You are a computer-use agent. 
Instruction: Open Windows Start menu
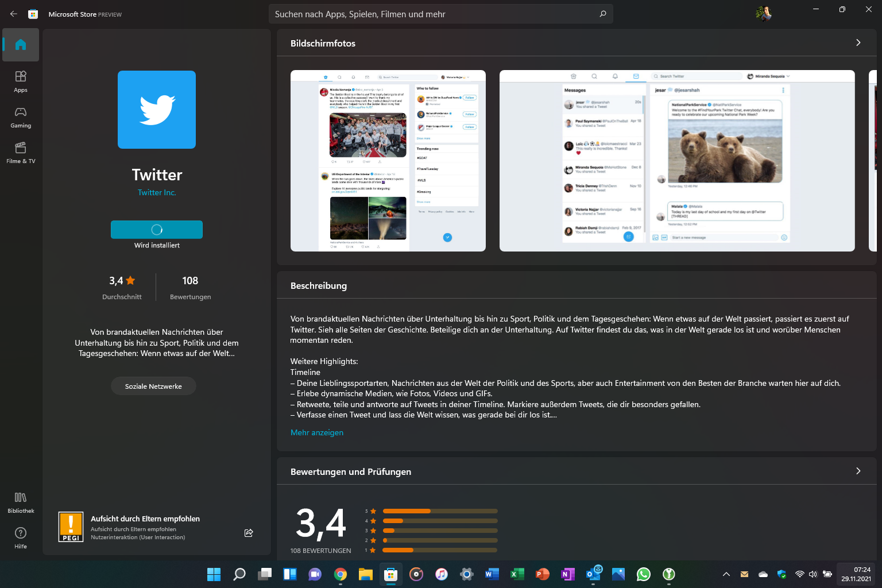(x=214, y=574)
